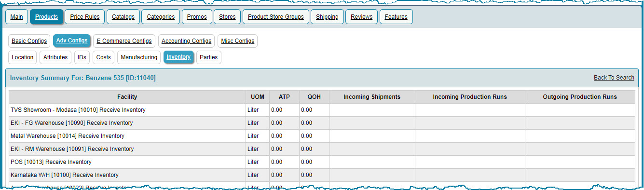The height and width of the screenshot is (190, 644).
Task: Open the Reviews tab
Action: coord(361,17)
